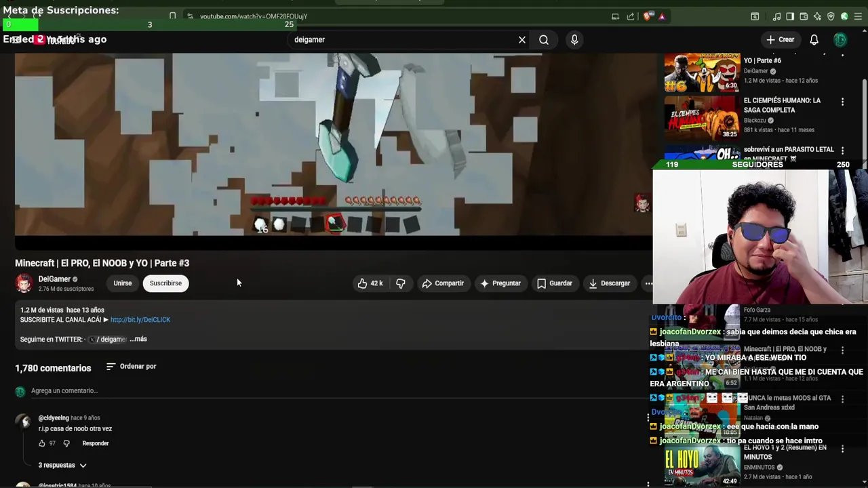This screenshot has height=488, width=868.
Task: Bookmark this page in the address bar
Action: tap(172, 16)
